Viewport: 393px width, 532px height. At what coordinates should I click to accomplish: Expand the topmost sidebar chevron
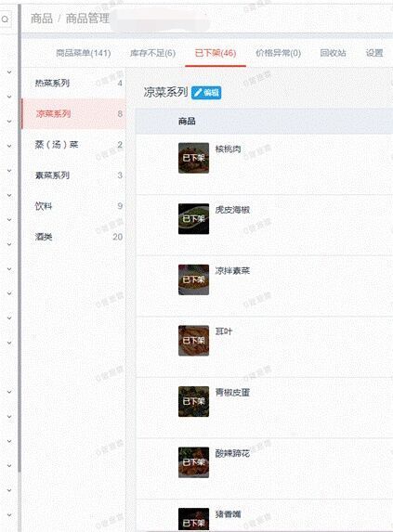9,71
